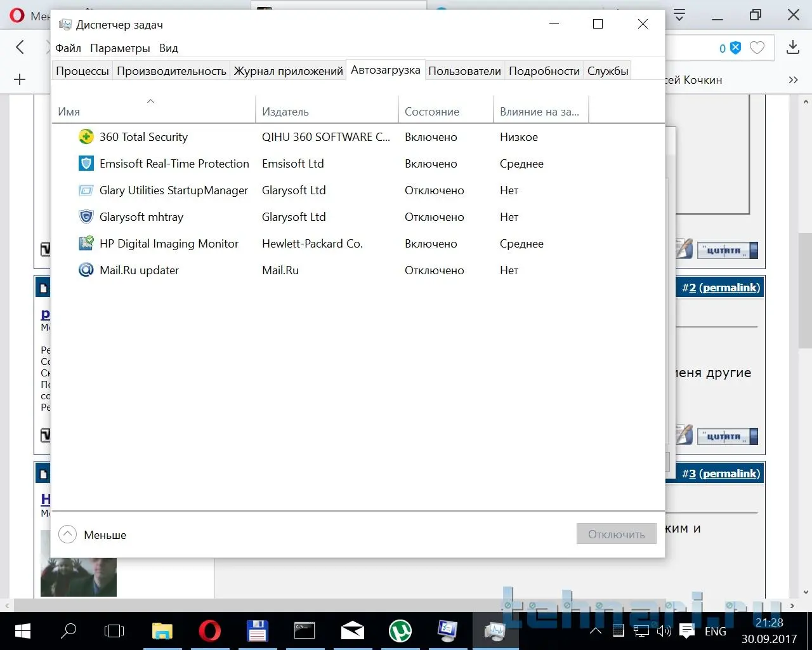This screenshot has width=812, height=650.
Task: Open taskbar search magnifier
Action: 68,631
